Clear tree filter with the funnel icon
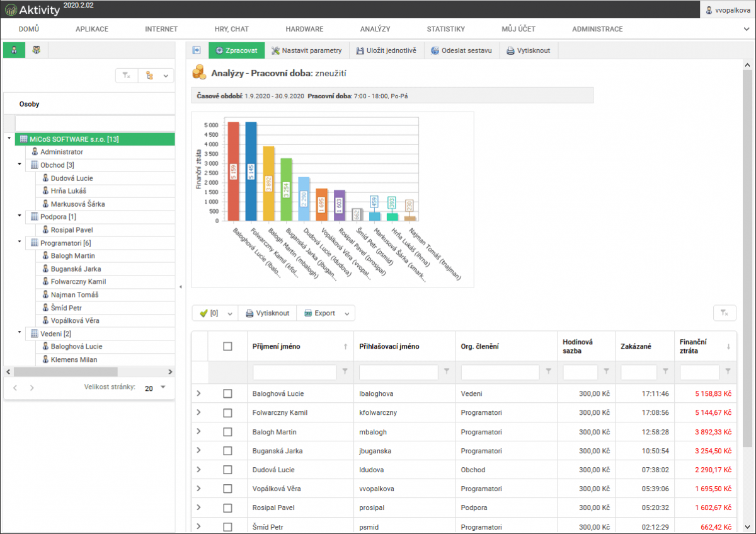The height and width of the screenshot is (534, 756). [x=126, y=76]
